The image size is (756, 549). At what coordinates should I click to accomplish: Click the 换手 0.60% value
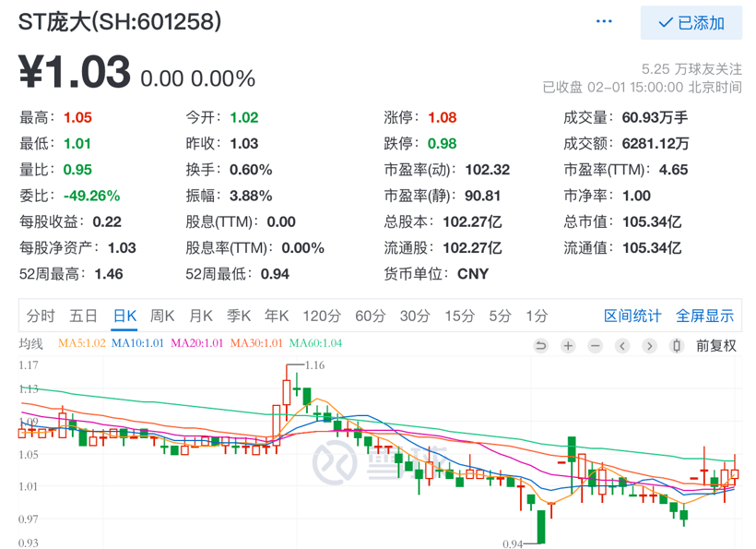pos(251,170)
